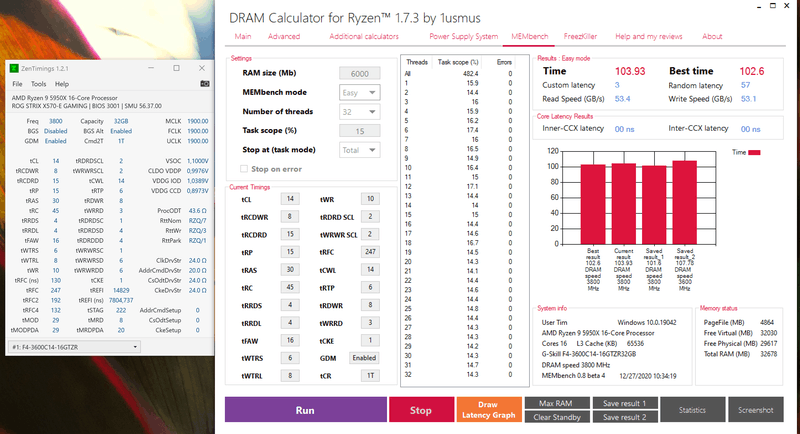This screenshot has height=434, width=800.
Task: Expand the MEMbench mode dropdown
Action: point(360,92)
